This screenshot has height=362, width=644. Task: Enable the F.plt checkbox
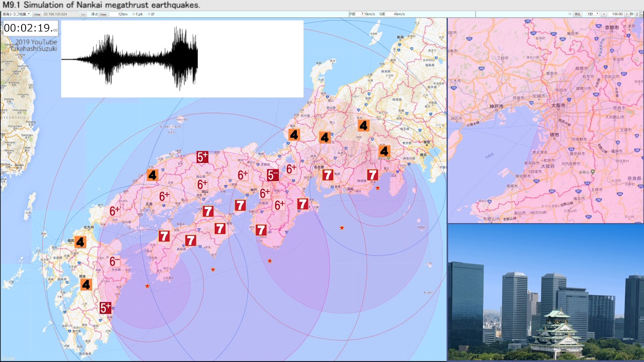(134, 14)
